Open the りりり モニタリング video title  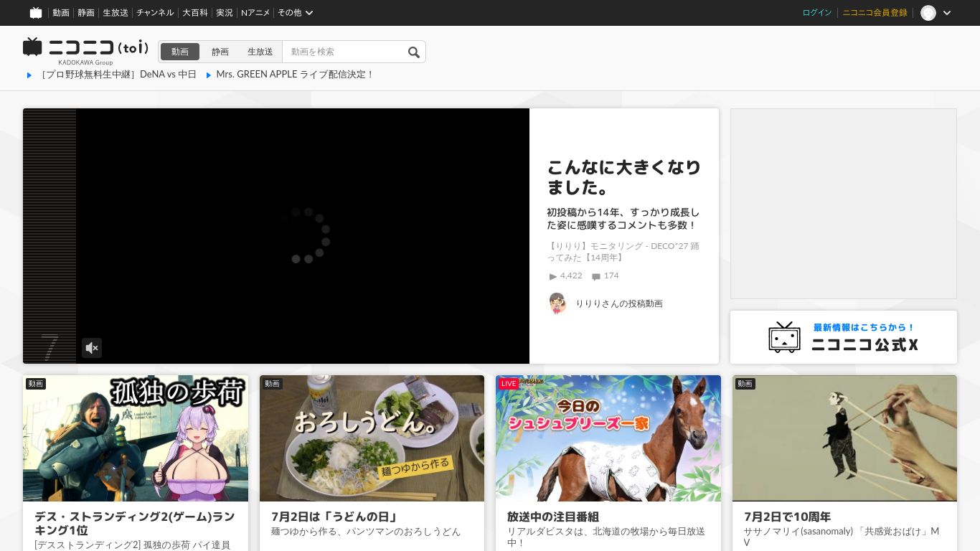[623, 252]
